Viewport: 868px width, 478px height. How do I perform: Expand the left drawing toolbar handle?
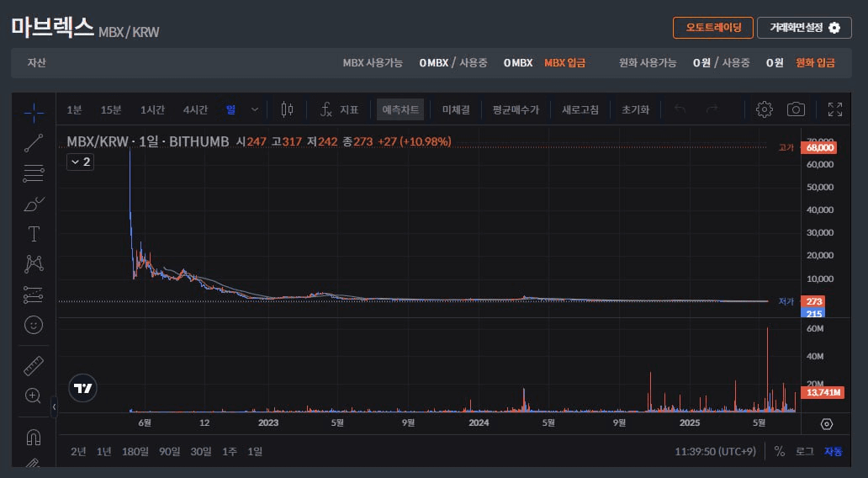pyautogui.click(x=54, y=407)
